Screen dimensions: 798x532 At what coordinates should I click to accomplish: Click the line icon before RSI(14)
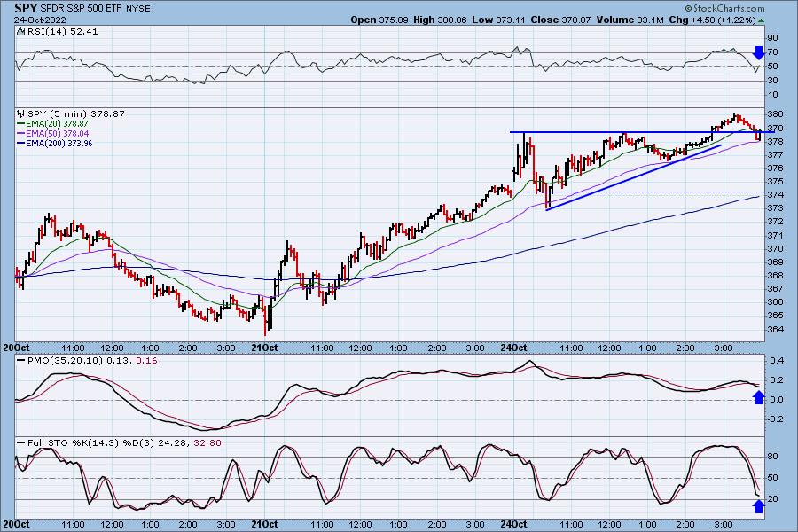(x=21, y=31)
